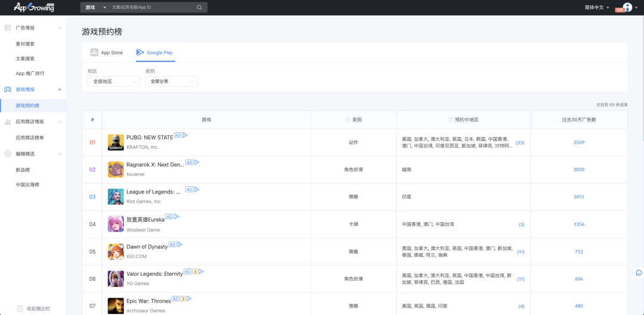Viewport: 644px width, 315px height.
Task: Click the (4) regions count link
Action: 522,307
